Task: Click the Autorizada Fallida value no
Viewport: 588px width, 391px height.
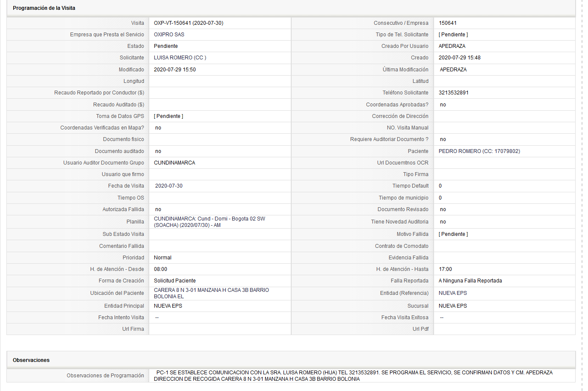Action: click(158, 209)
